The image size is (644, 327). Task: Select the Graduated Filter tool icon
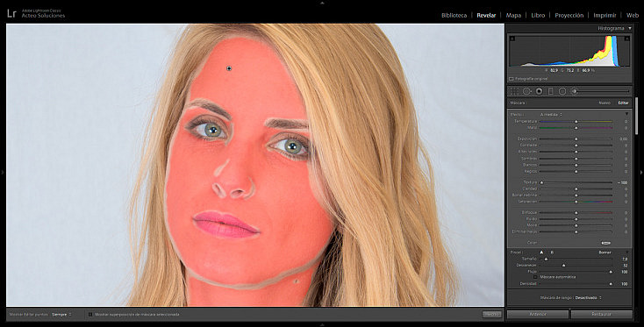551,91
